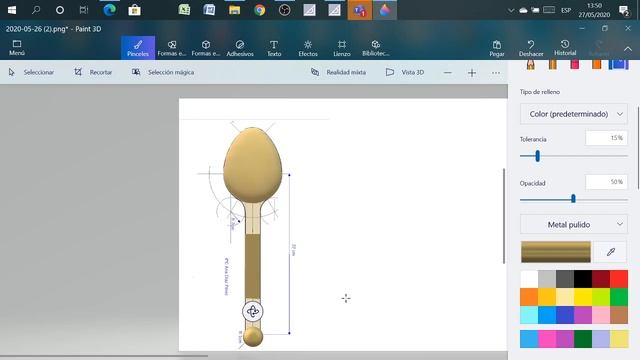
Task: Launch Microsoft Edge from taskbar
Action: pos(109,10)
